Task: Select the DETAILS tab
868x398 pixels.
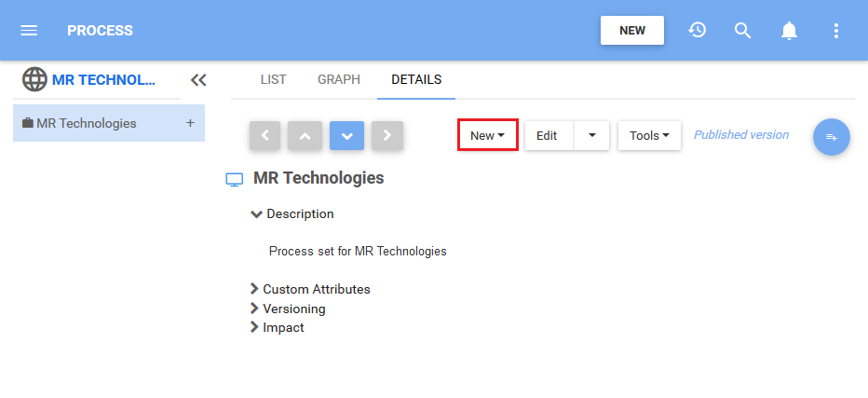Action: 416,80
